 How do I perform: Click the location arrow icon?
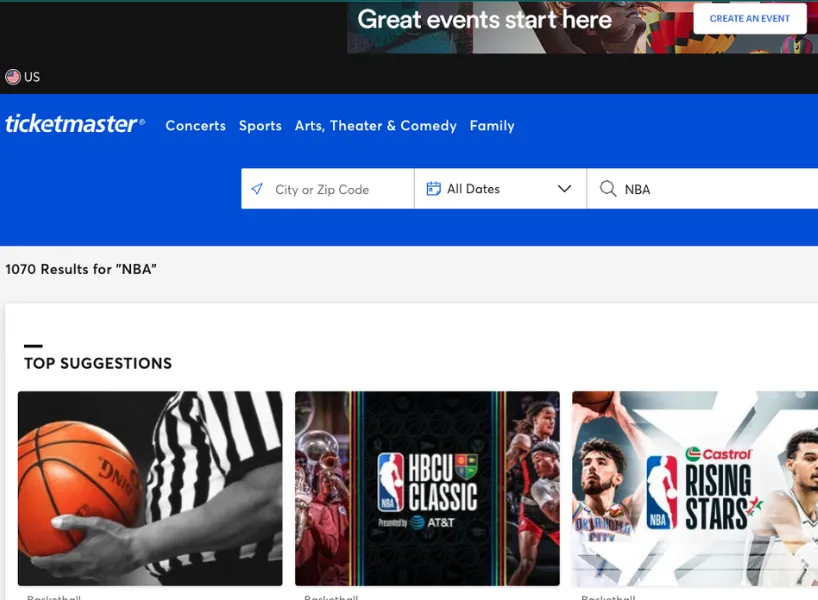[x=257, y=189]
